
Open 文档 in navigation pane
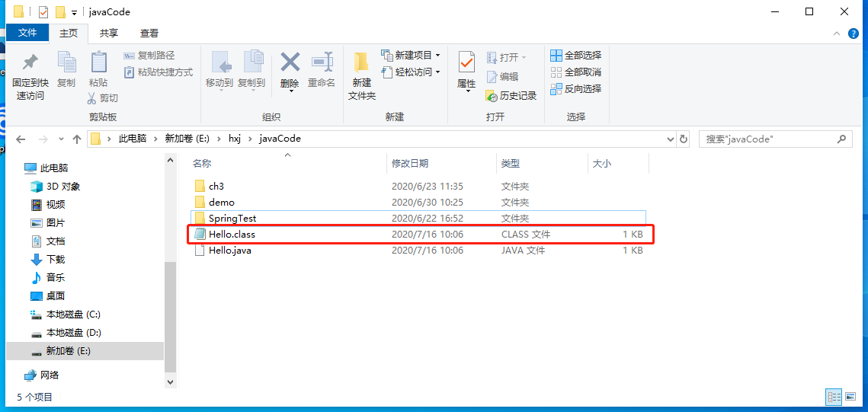47,241
